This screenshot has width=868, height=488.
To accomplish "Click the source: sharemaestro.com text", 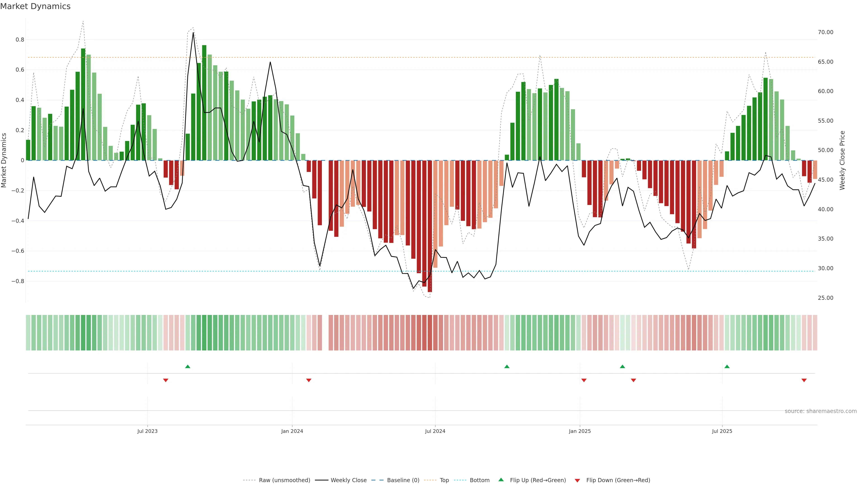I will tap(821, 411).
